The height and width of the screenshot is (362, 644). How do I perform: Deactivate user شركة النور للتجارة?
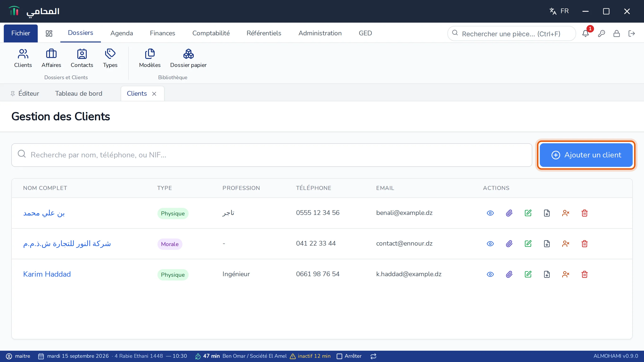566,244
